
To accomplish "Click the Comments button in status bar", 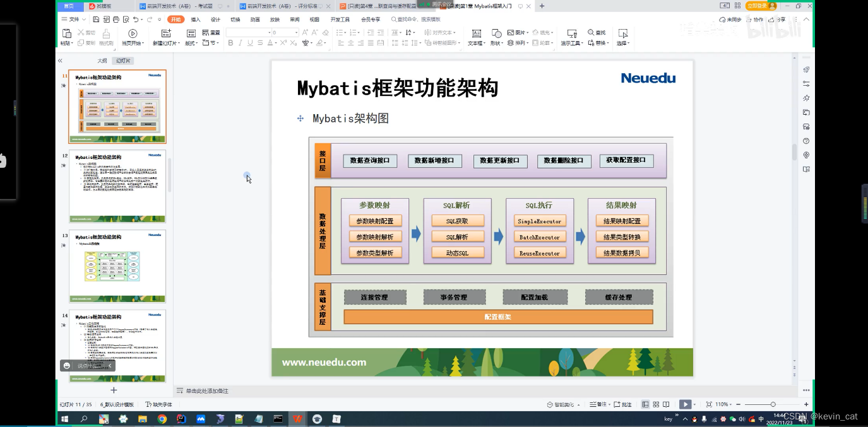I will pyautogui.click(x=622, y=404).
